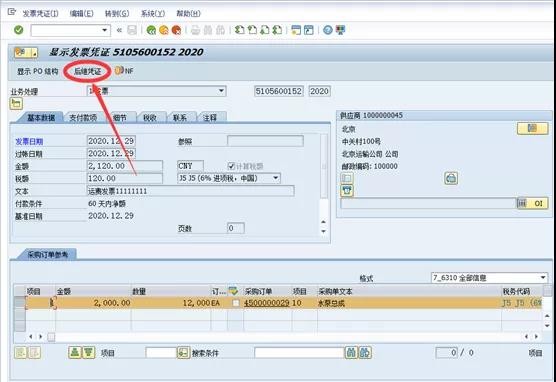Click the blue Help question mark icon
Viewport: 556px width, 382px height.
[328, 30]
